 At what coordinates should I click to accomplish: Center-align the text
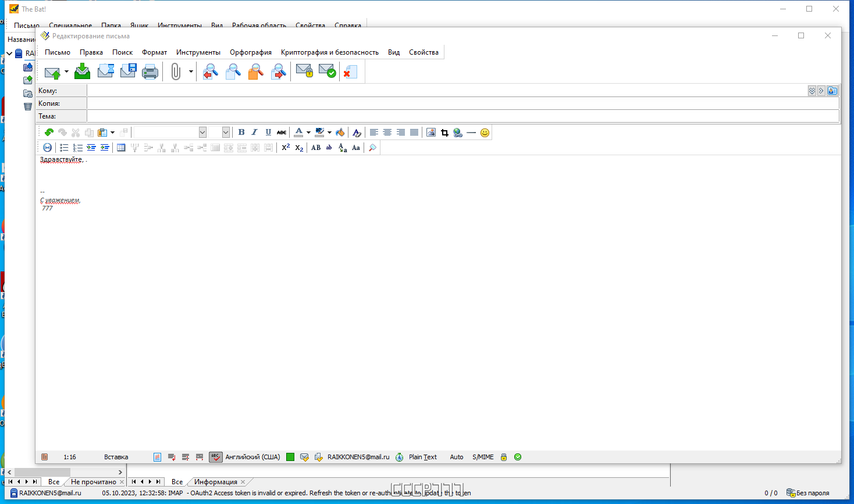click(387, 133)
